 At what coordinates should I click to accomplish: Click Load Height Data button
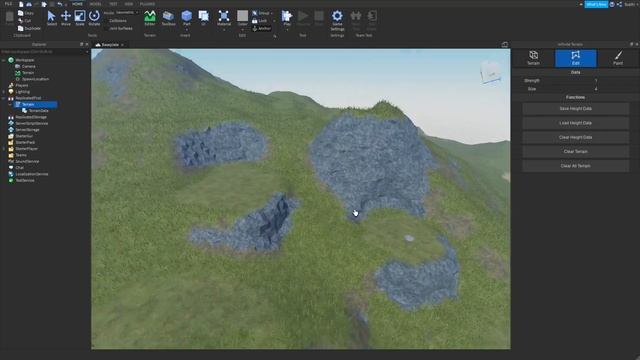pyautogui.click(x=576, y=123)
